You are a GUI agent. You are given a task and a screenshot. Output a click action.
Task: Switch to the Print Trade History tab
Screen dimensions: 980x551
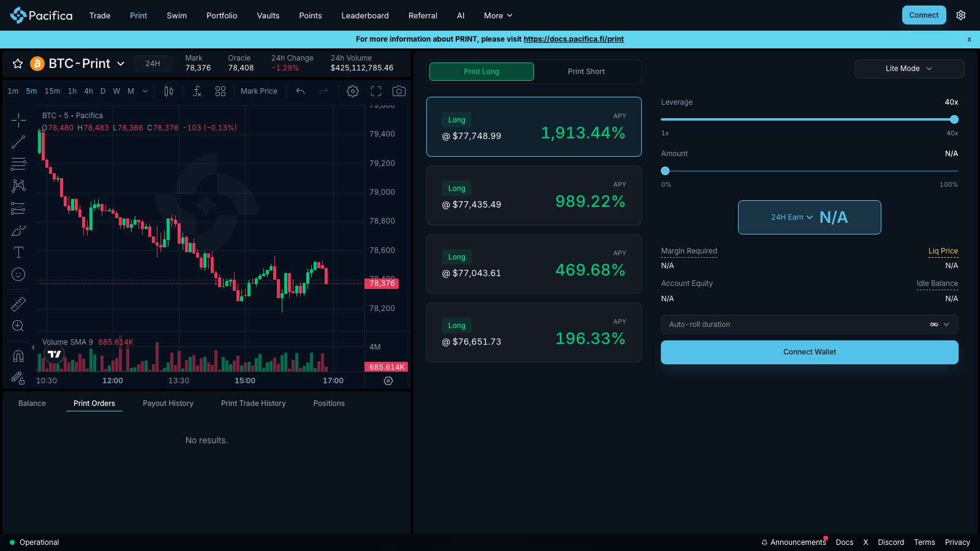254,403
